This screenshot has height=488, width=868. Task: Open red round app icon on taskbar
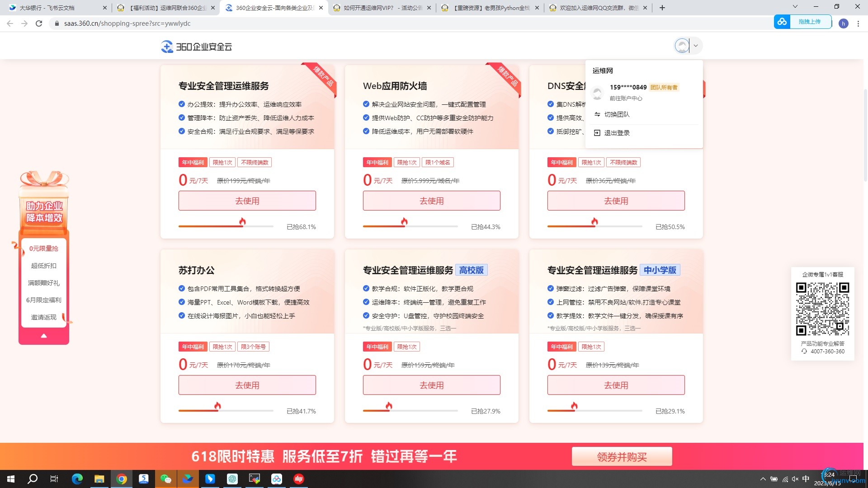299,479
